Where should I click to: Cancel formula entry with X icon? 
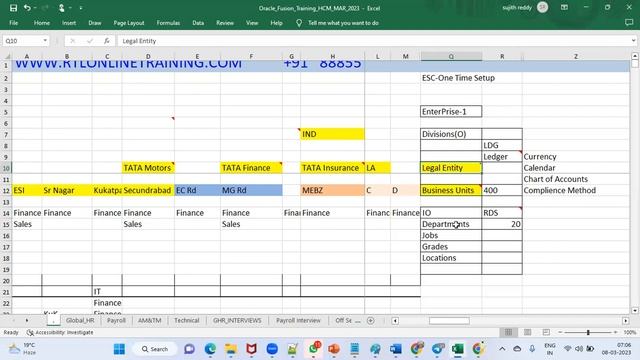73,41
